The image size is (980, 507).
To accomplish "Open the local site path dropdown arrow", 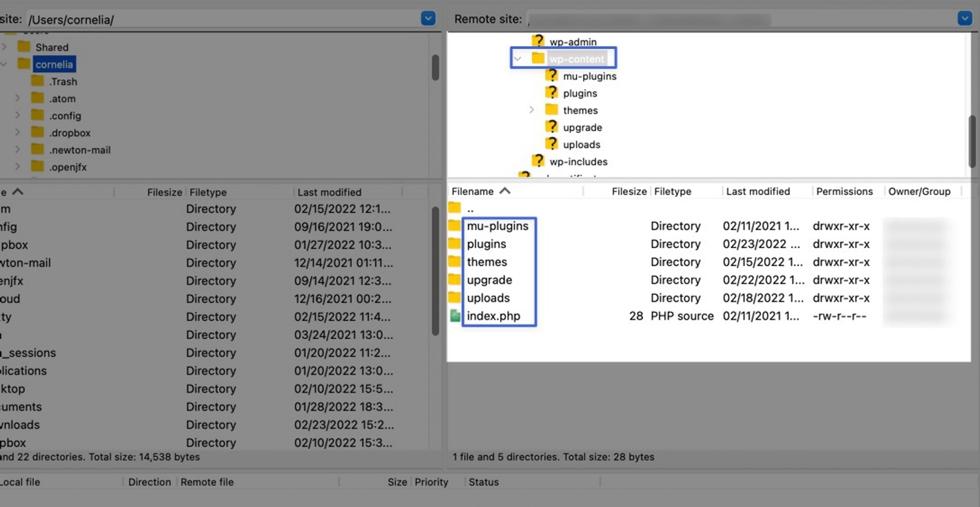I will 428,19.
